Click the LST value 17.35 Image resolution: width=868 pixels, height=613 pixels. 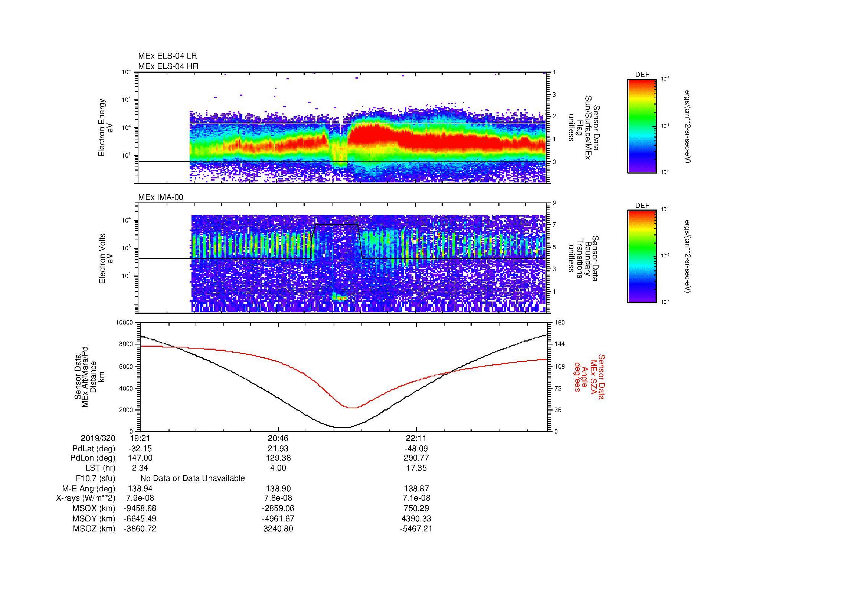416,468
